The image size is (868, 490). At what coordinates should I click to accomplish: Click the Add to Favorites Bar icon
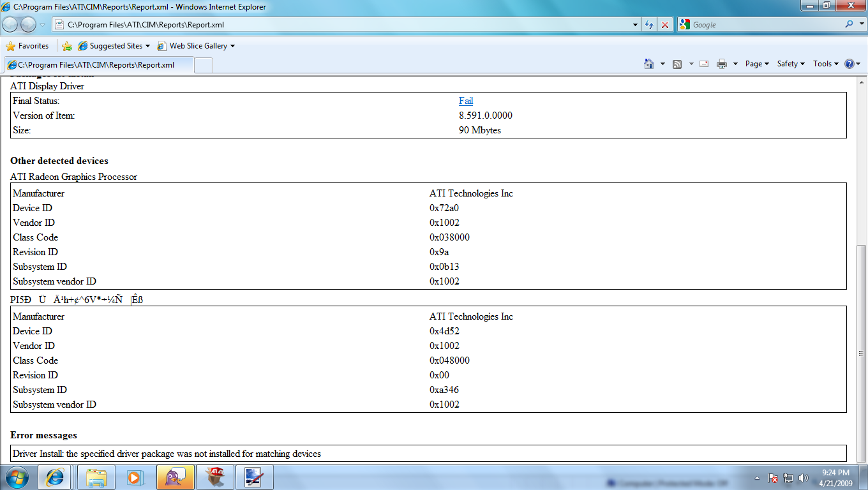[x=66, y=46]
